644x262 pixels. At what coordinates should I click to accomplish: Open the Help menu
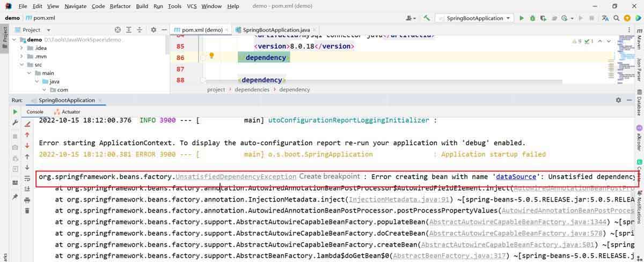coord(233,6)
